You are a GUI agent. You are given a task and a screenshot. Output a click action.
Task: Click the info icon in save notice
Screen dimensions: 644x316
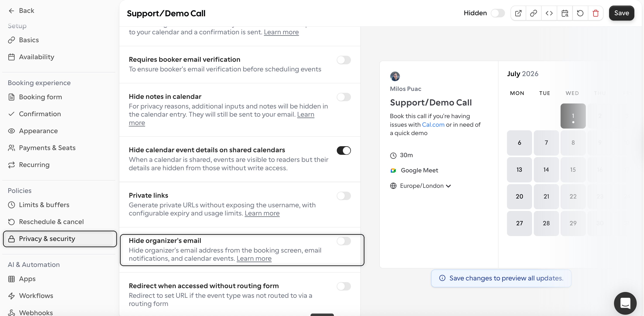[442, 278]
